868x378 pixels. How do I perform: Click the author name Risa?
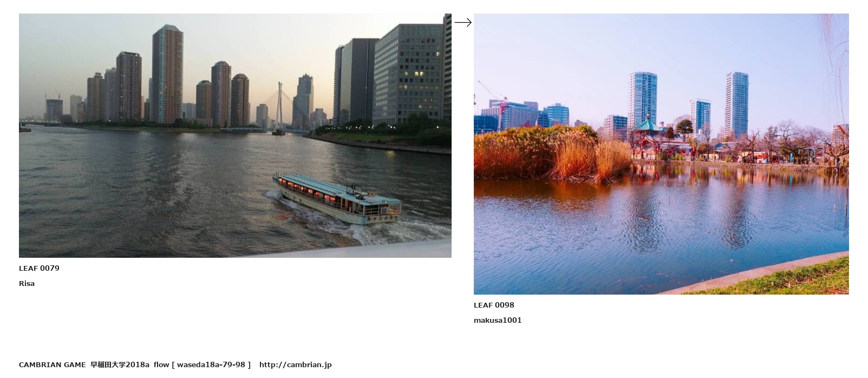click(x=27, y=283)
